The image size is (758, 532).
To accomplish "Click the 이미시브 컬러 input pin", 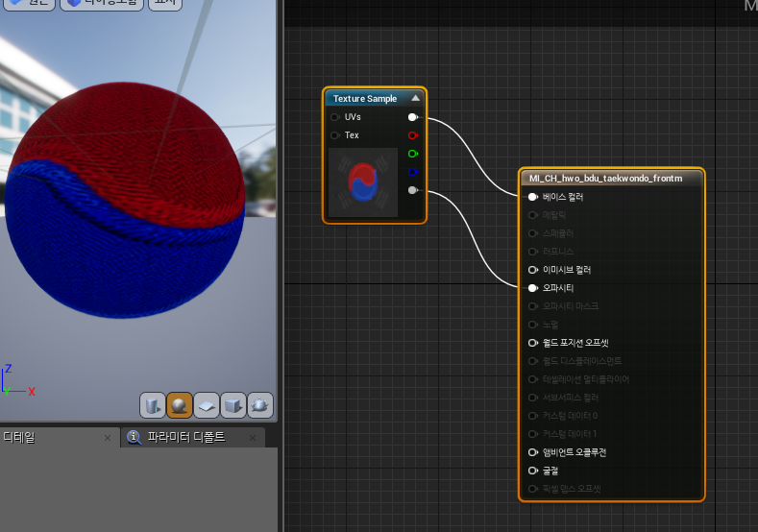I will (x=533, y=270).
